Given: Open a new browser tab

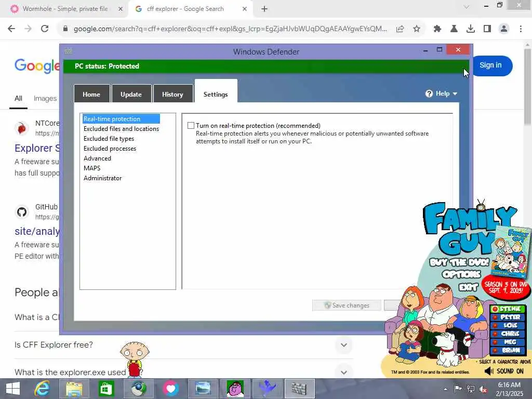Looking at the screenshot, I should pos(264,9).
